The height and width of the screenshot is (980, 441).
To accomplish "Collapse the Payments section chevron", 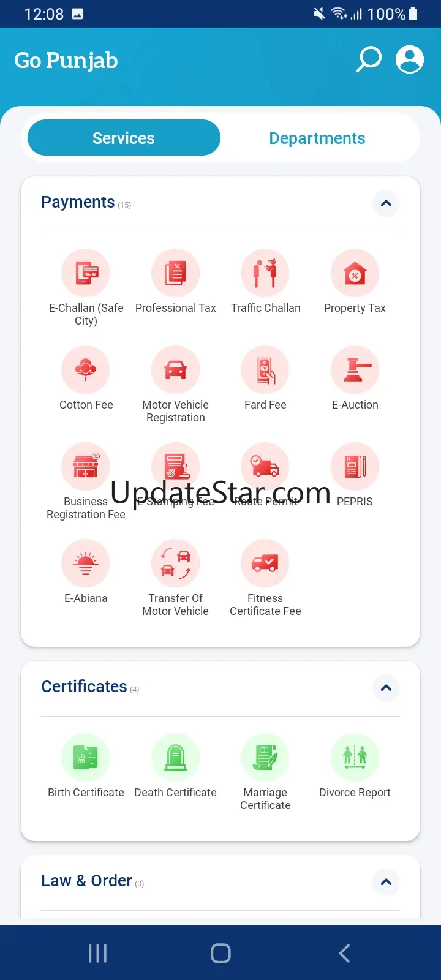I will pyautogui.click(x=386, y=203).
